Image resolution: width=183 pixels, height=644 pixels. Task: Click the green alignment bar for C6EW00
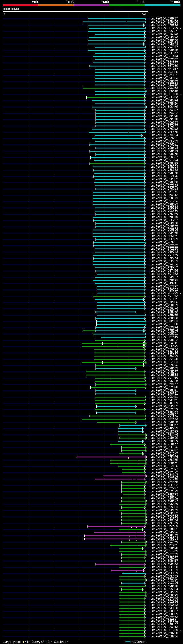tap(116, 97)
